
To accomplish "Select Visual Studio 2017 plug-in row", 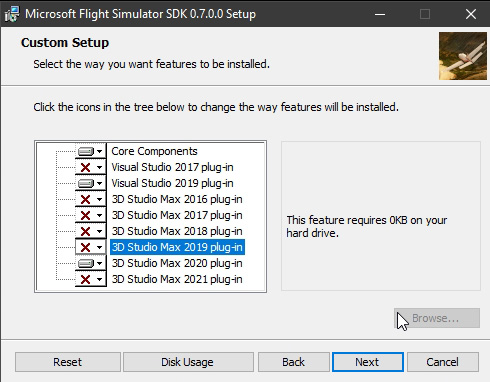I will (172, 167).
